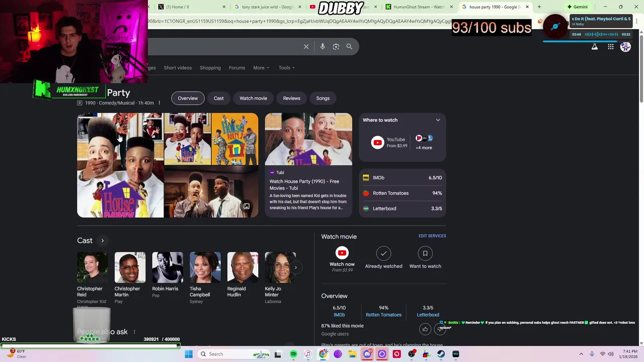
Task: Select the Songs chip
Action: pyautogui.click(x=323, y=98)
